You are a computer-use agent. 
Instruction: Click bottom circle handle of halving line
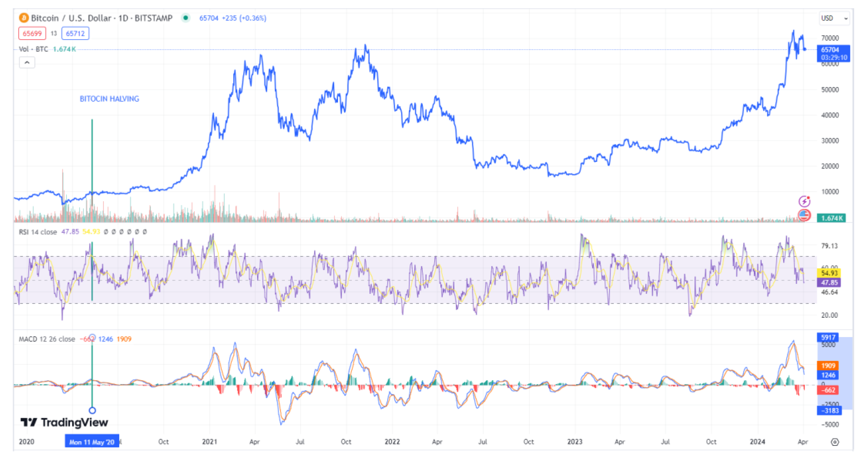(92, 410)
